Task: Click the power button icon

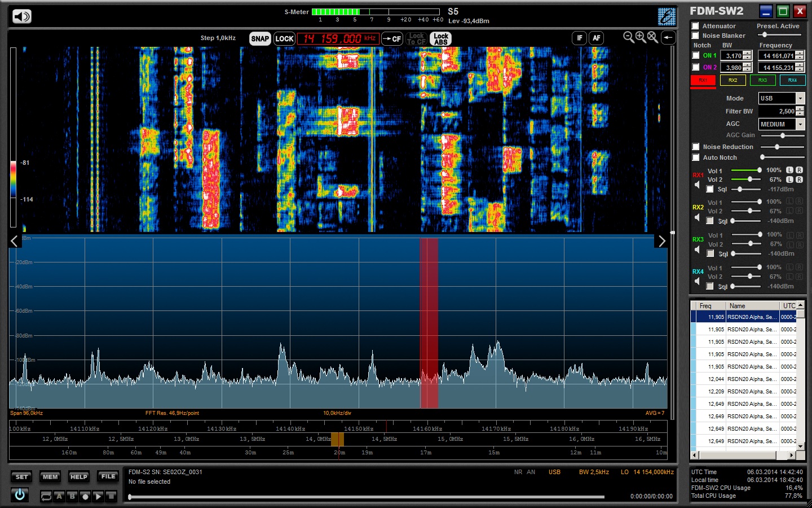Action: pyautogui.click(x=20, y=495)
